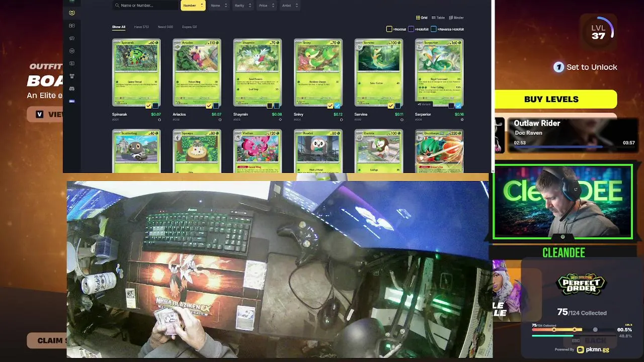Toggle Snivy normal owned checkbox
Screen dimensions: 644x362
330,106
